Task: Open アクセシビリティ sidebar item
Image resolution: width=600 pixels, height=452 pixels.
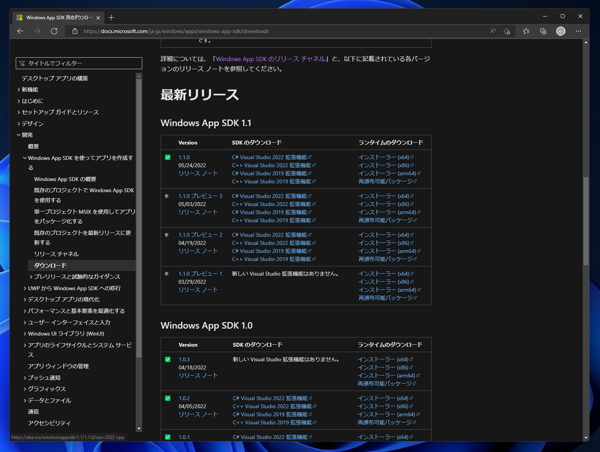Action: pyautogui.click(x=49, y=423)
